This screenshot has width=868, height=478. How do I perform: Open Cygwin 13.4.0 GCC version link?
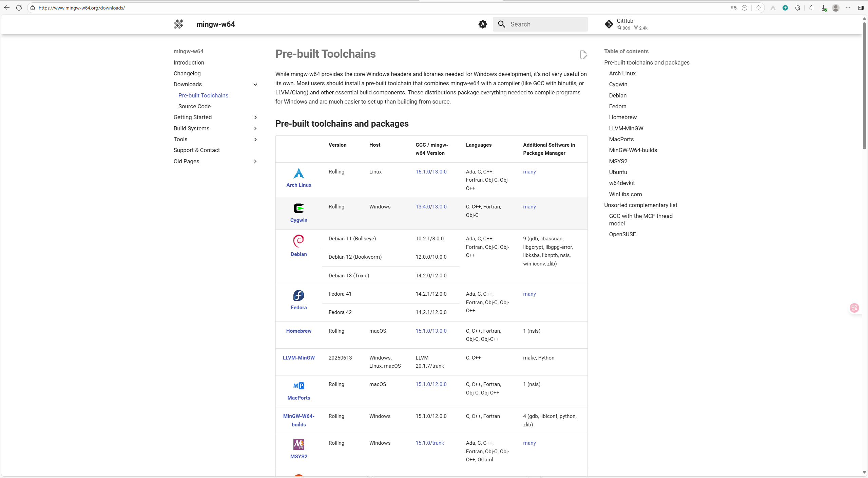pos(423,207)
